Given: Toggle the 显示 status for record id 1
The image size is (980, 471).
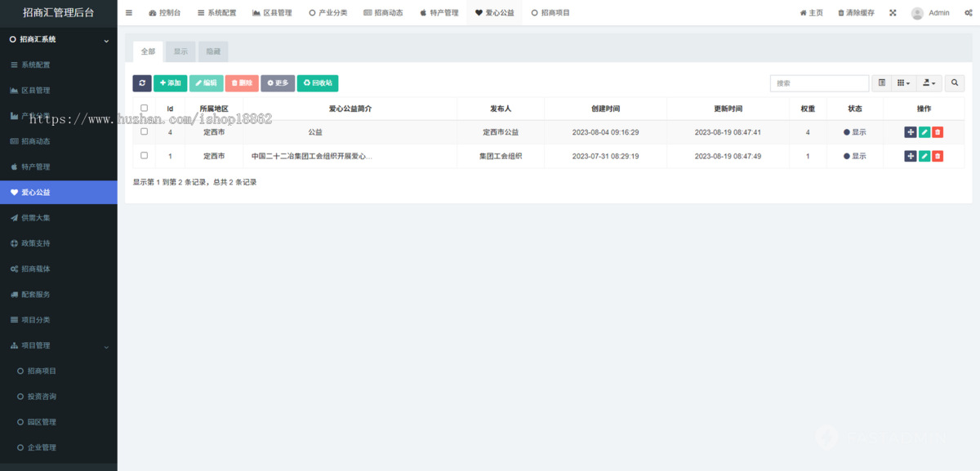Looking at the screenshot, I should pyautogui.click(x=855, y=155).
